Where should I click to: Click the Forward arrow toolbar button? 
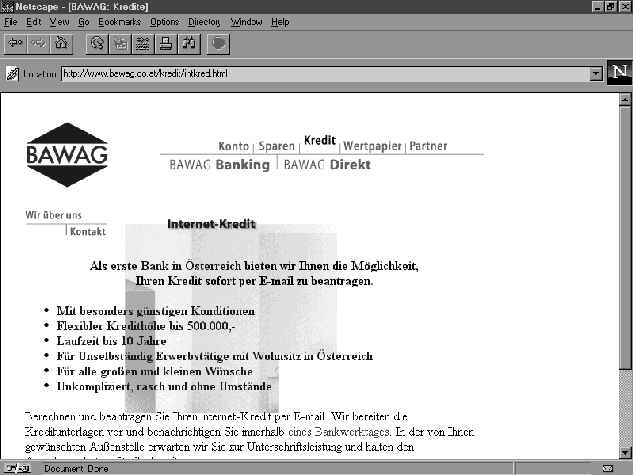pos(38,44)
